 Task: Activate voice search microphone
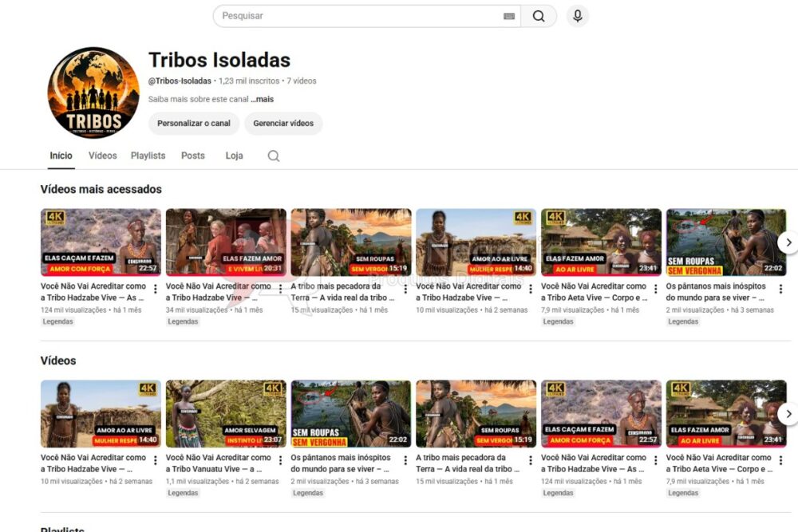pyautogui.click(x=577, y=16)
